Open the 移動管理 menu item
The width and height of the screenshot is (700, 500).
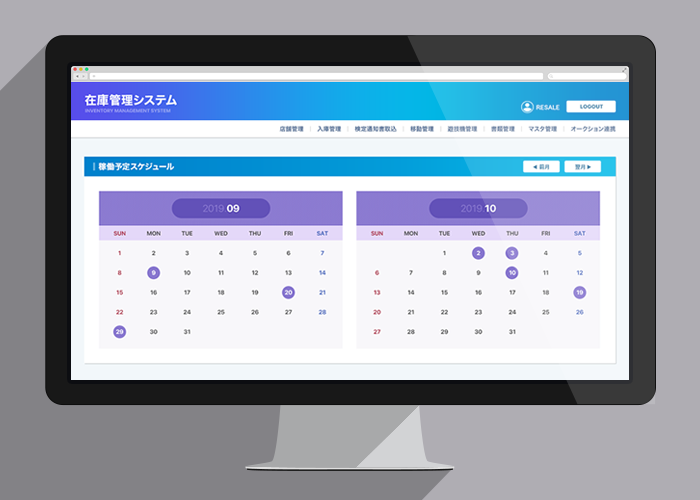tap(422, 129)
